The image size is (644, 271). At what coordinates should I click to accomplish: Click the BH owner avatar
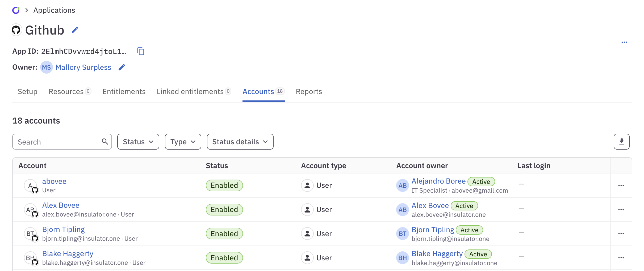point(402,258)
